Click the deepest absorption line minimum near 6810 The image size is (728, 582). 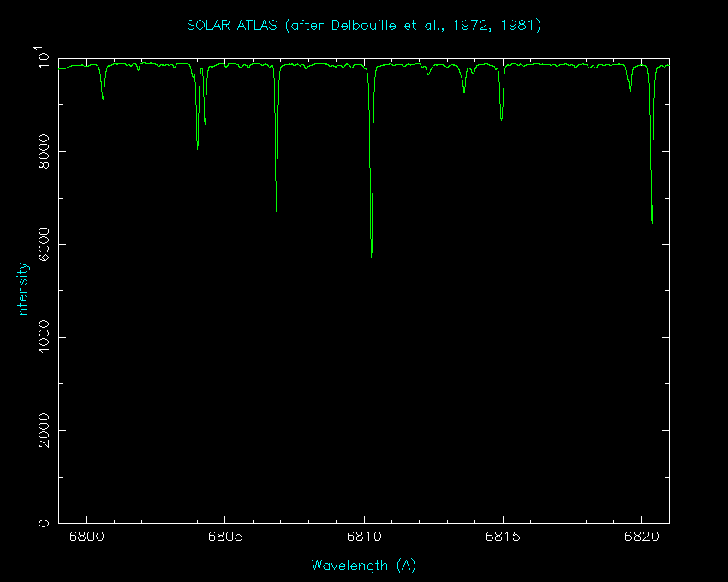coord(372,257)
